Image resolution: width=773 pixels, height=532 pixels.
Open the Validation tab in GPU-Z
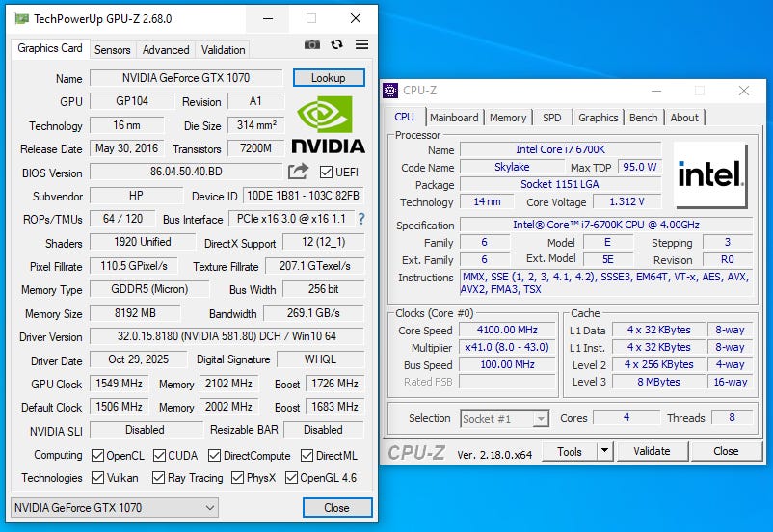tap(223, 50)
